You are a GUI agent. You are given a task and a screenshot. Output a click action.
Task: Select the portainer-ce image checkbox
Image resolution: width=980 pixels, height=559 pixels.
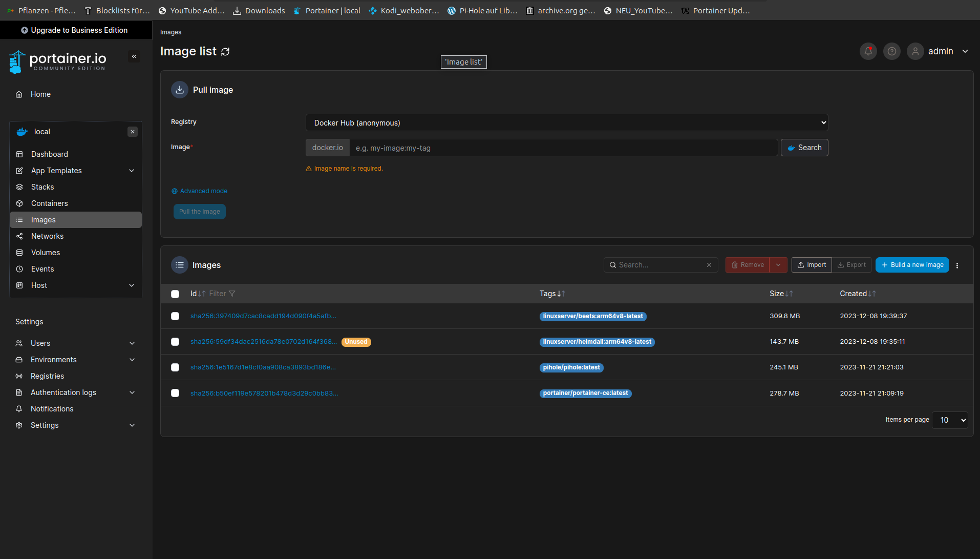(x=175, y=393)
